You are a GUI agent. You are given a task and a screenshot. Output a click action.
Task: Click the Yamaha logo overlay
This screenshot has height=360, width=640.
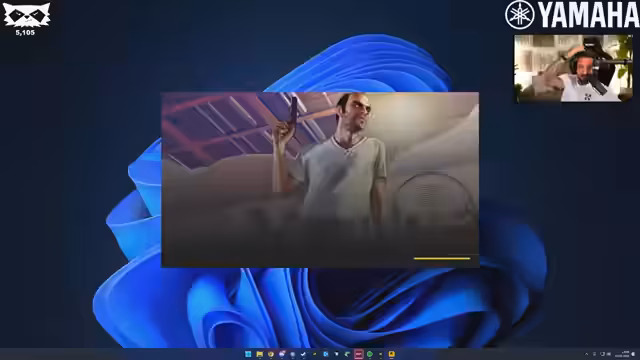pyautogui.click(x=572, y=15)
